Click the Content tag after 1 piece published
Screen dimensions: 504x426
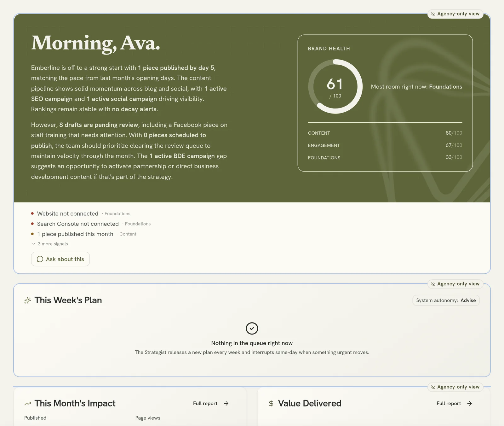click(128, 234)
